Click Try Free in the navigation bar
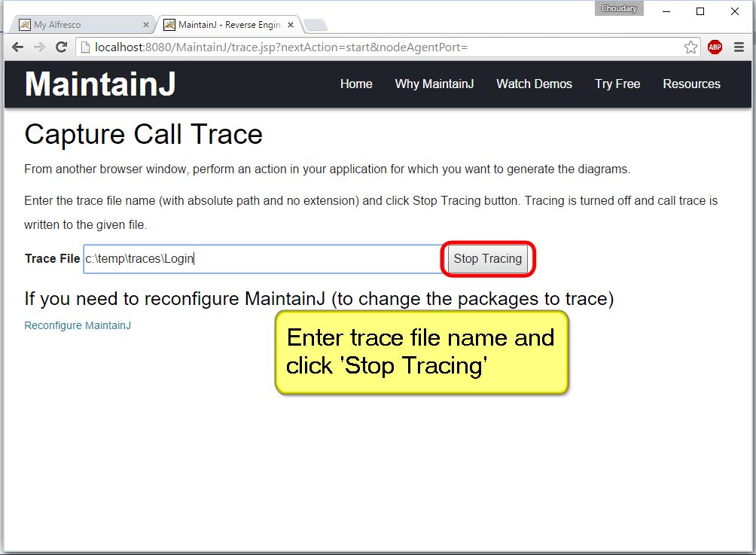The width and height of the screenshot is (756, 555). (617, 84)
